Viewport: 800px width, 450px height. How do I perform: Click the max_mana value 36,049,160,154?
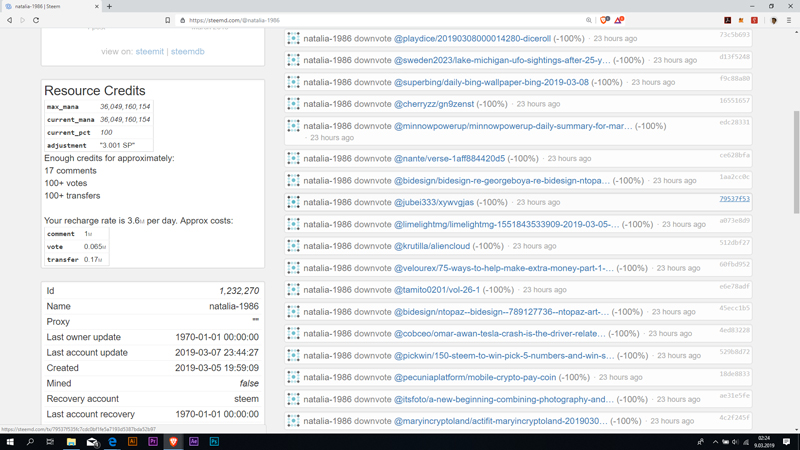(x=125, y=107)
